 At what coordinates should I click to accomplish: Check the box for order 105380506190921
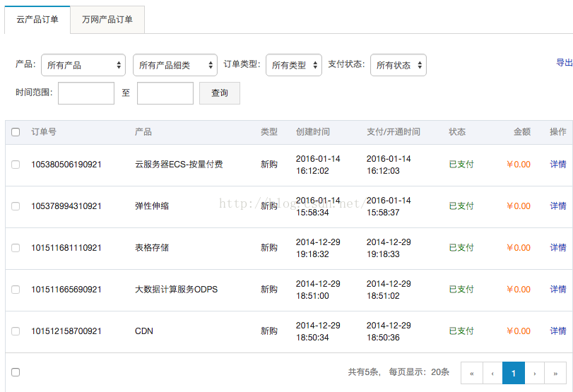(16, 165)
